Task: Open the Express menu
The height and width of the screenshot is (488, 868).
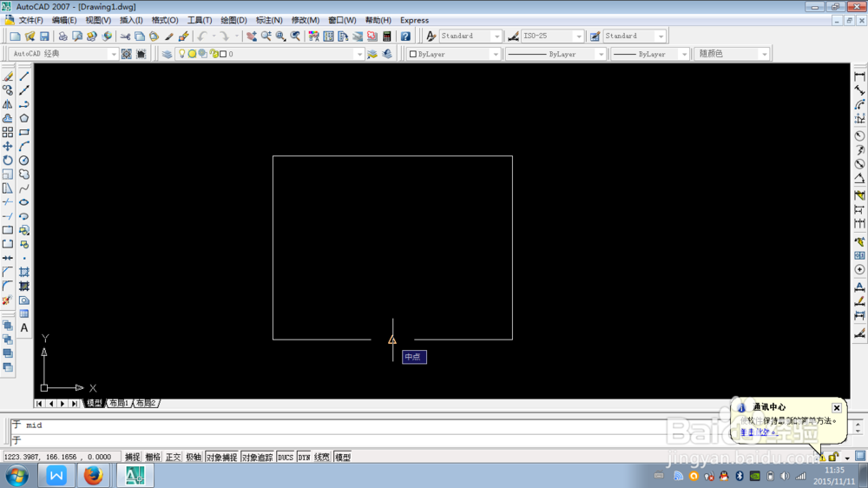Action: pos(415,20)
